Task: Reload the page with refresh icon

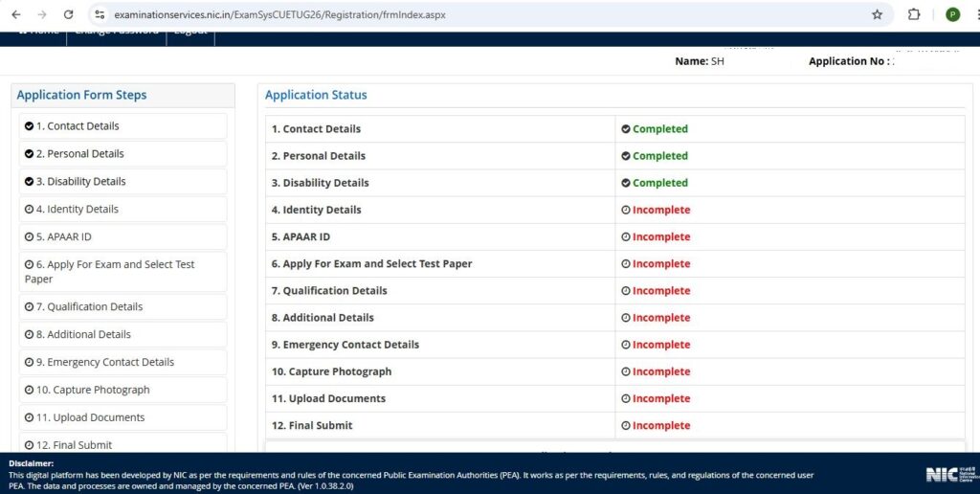Action: pyautogui.click(x=68, y=14)
